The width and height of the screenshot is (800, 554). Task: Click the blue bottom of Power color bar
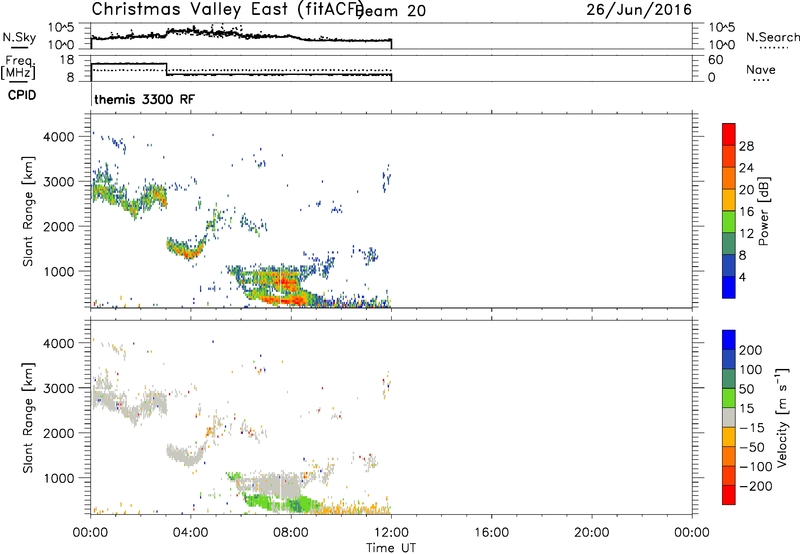pyautogui.click(x=729, y=287)
